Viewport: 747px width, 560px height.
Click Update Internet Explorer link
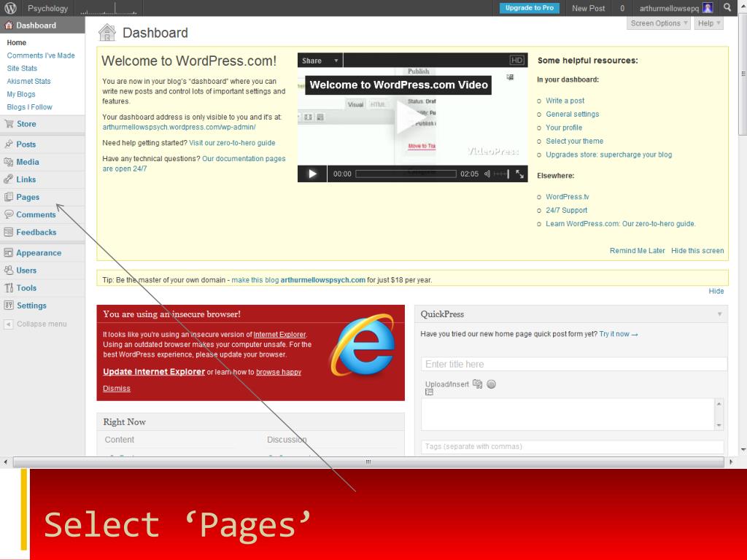154,372
